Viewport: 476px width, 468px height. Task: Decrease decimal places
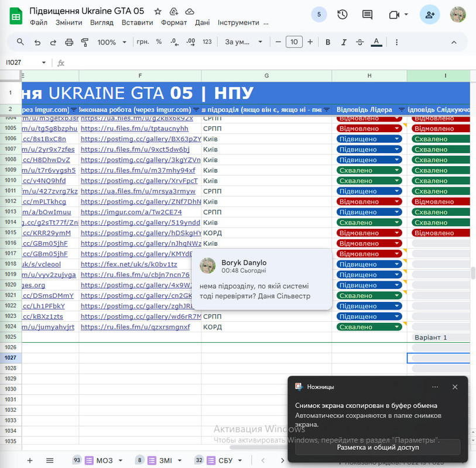(x=174, y=42)
